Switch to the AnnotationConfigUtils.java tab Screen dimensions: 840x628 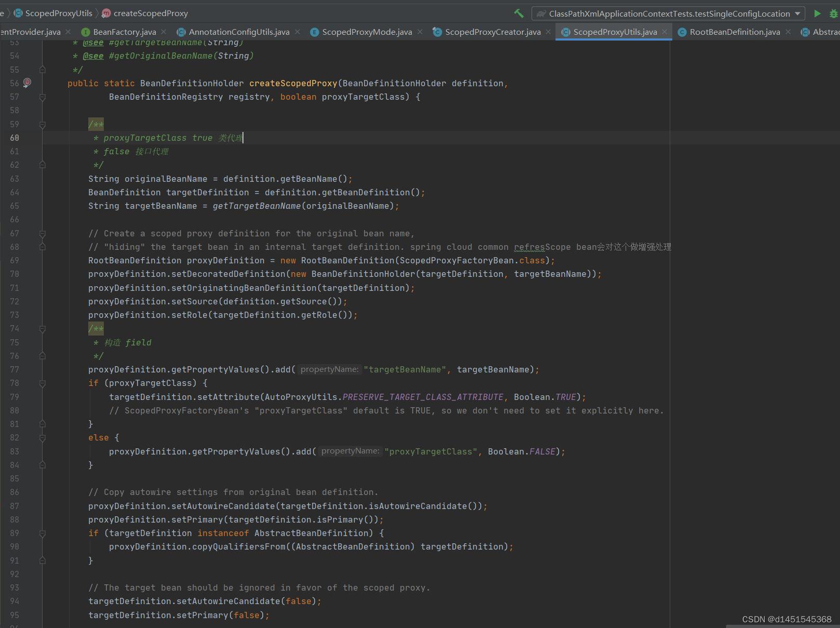coord(239,32)
